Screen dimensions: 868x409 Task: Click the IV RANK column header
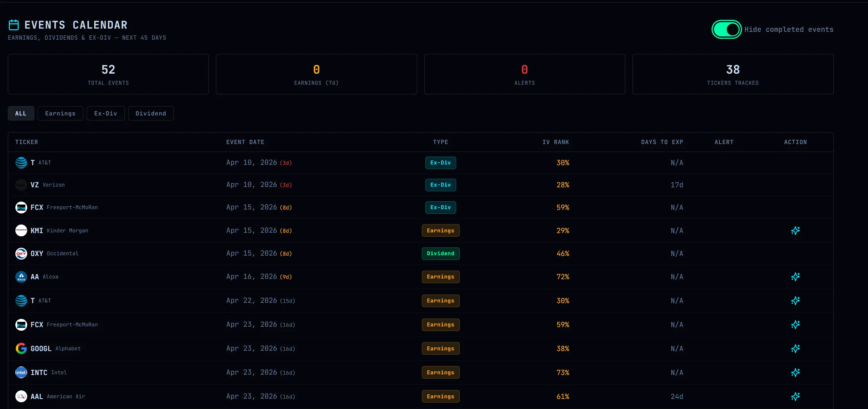556,142
